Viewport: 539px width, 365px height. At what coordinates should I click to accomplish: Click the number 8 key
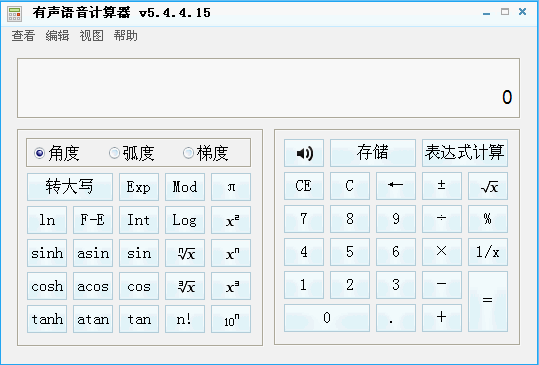[350, 219]
